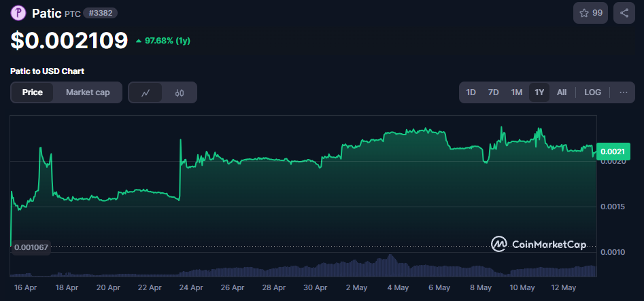The width and height of the screenshot is (644, 301).
Task: Click the 26 Apr date label
Action: coord(233,288)
